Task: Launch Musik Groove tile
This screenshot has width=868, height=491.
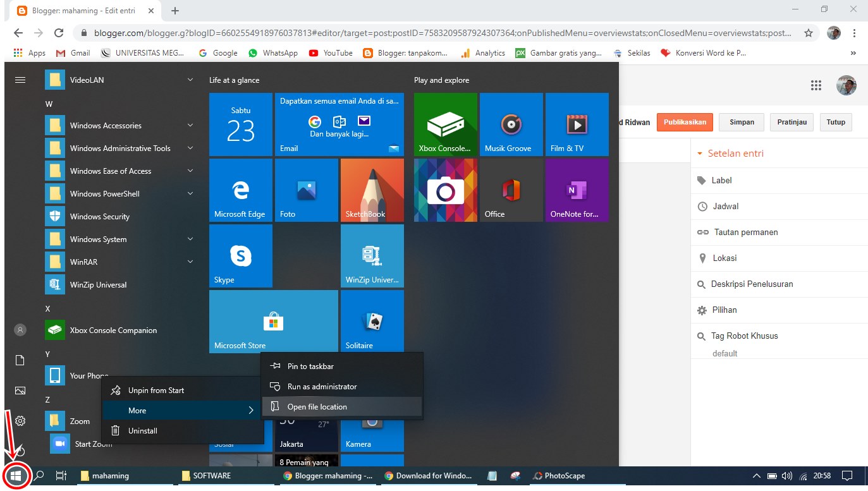Action: [x=511, y=124]
